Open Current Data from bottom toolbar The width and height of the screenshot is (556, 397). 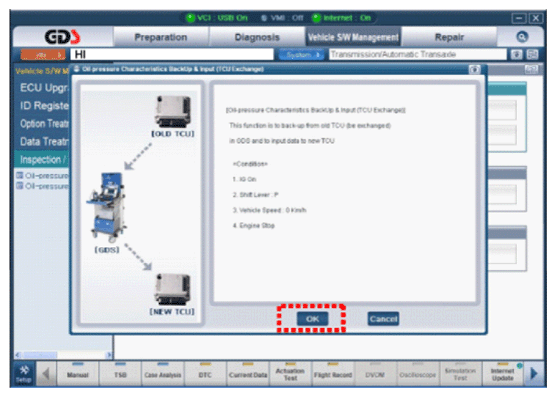click(x=248, y=374)
